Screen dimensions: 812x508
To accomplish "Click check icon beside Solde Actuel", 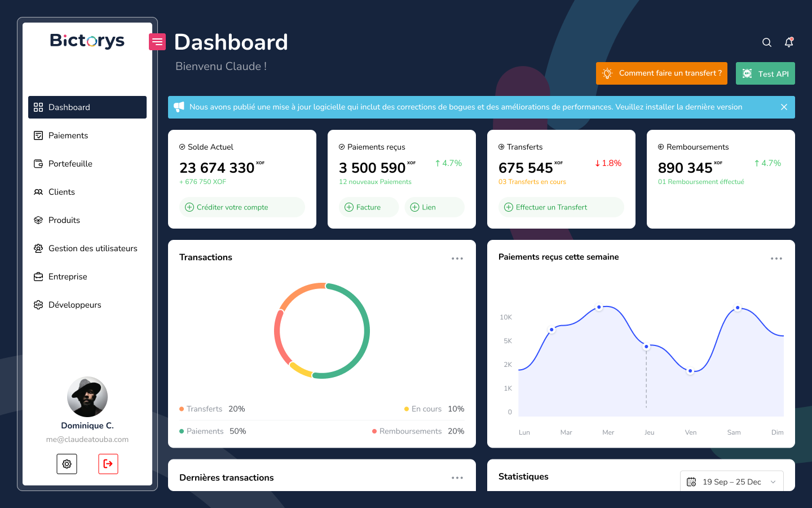I will click(182, 147).
